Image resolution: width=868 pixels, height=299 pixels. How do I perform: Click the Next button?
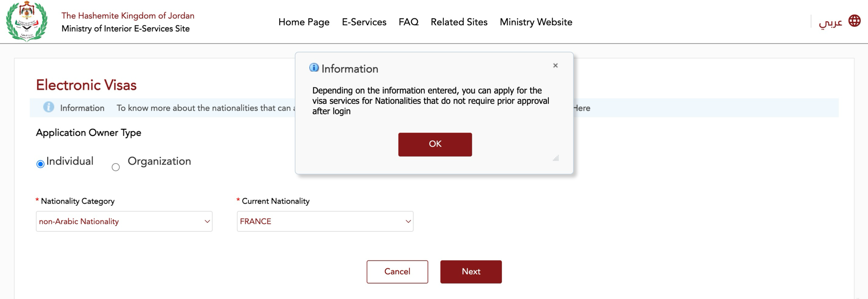(x=471, y=272)
